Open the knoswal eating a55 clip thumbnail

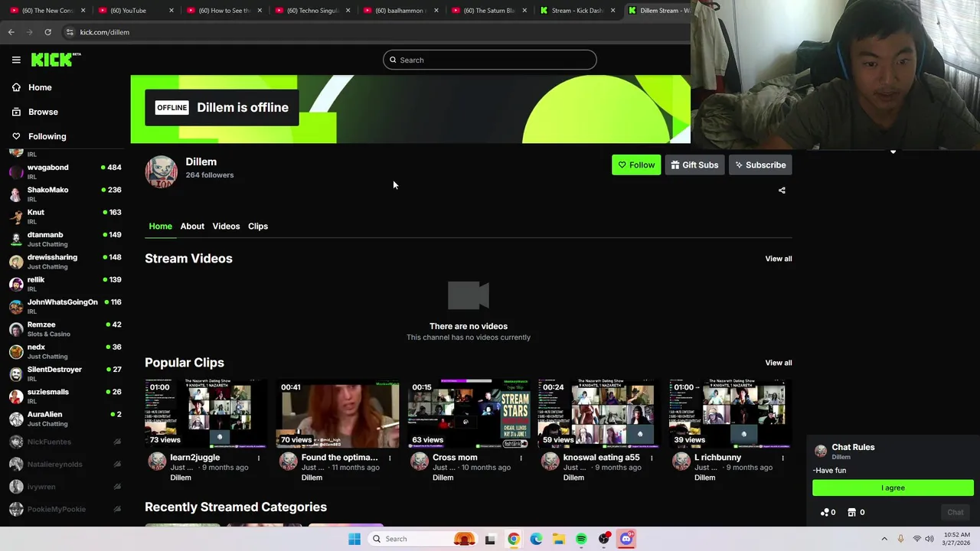(x=599, y=413)
